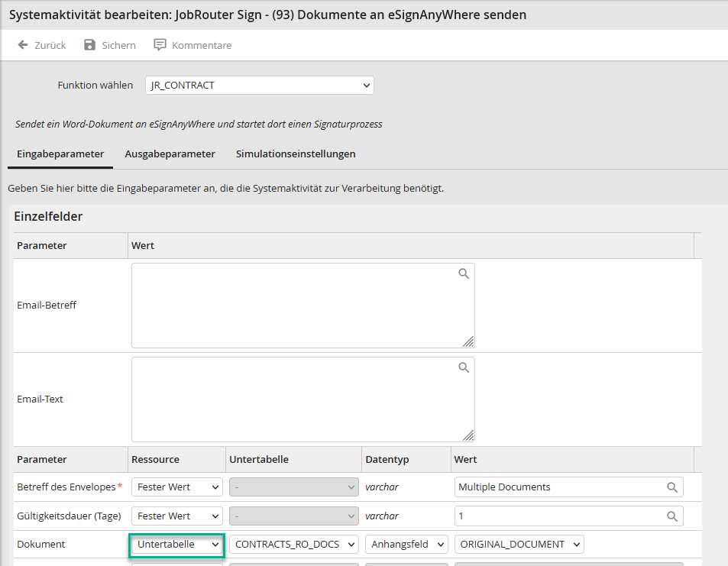
Task: Select the Eingabeparameter tab
Action: (x=60, y=154)
